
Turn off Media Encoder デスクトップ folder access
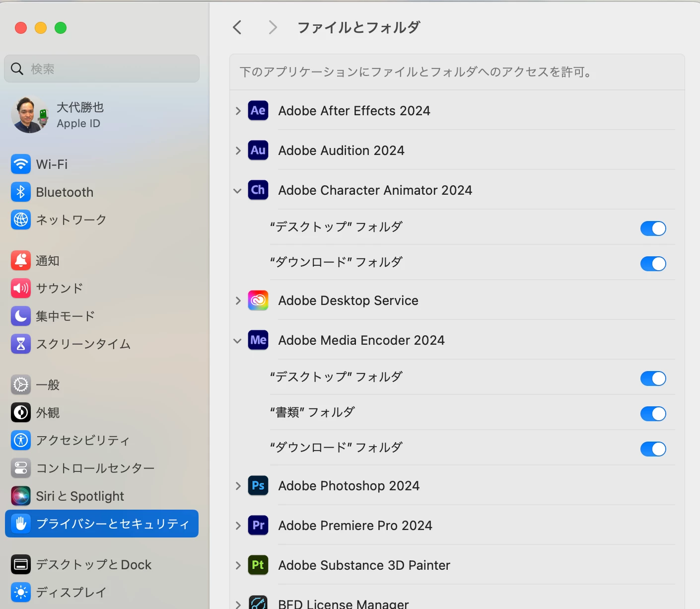(653, 379)
